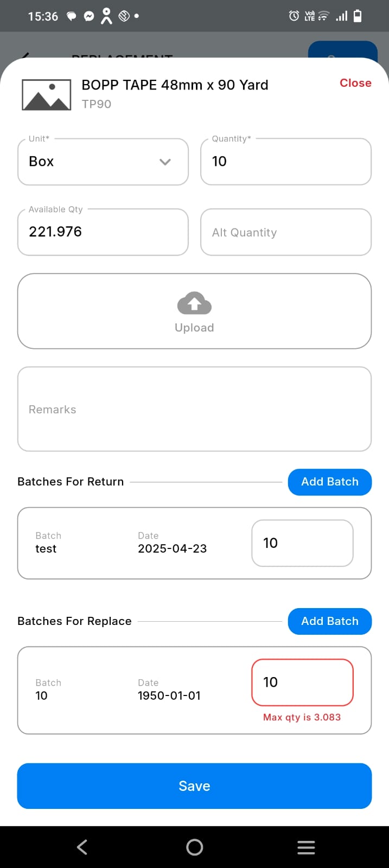The height and width of the screenshot is (868, 389).
Task: Open recent apps via menu icon
Action: pyautogui.click(x=306, y=847)
